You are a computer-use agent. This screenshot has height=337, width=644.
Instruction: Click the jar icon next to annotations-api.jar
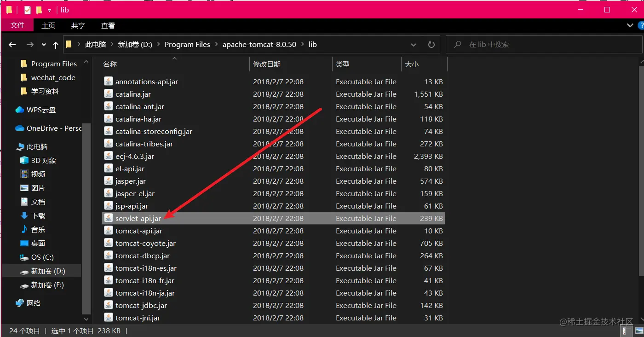pos(108,81)
